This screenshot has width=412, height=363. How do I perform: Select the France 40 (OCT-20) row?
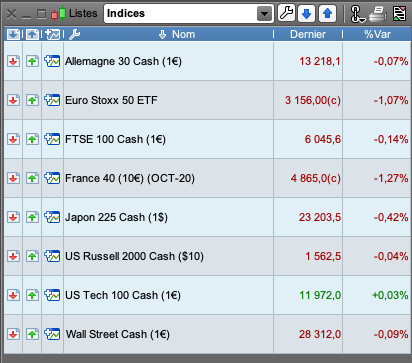point(207,178)
